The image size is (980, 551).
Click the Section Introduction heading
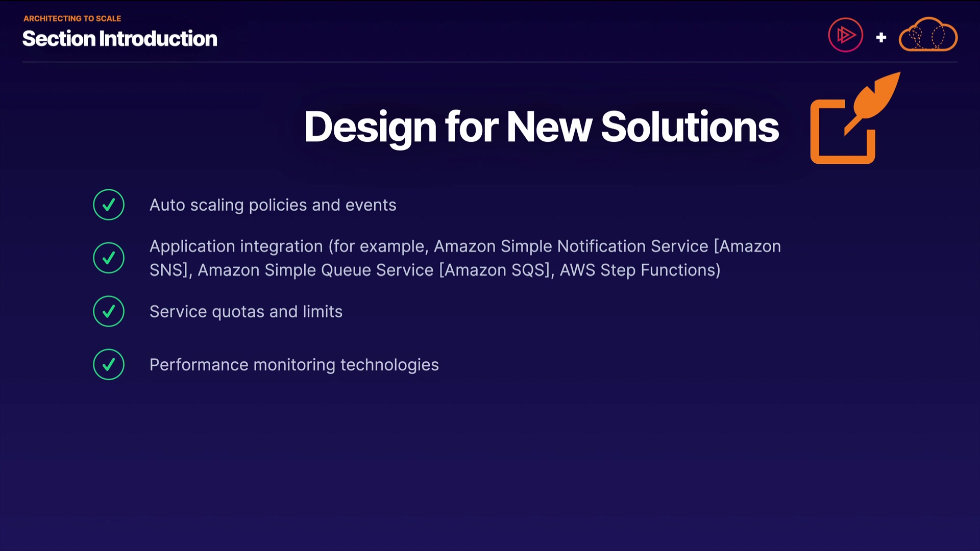click(120, 39)
